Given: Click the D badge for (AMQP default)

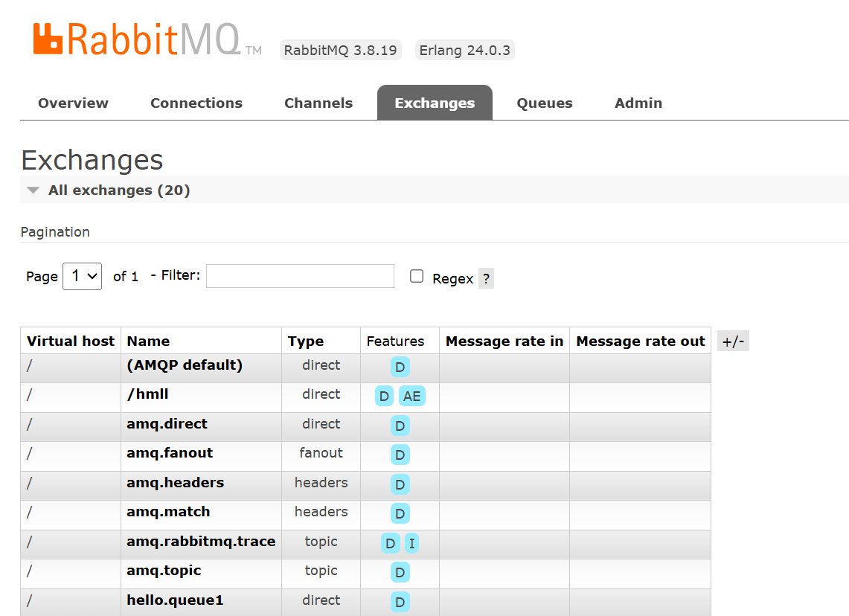Looking at the screenshot, I should click(x=400, y=367).
